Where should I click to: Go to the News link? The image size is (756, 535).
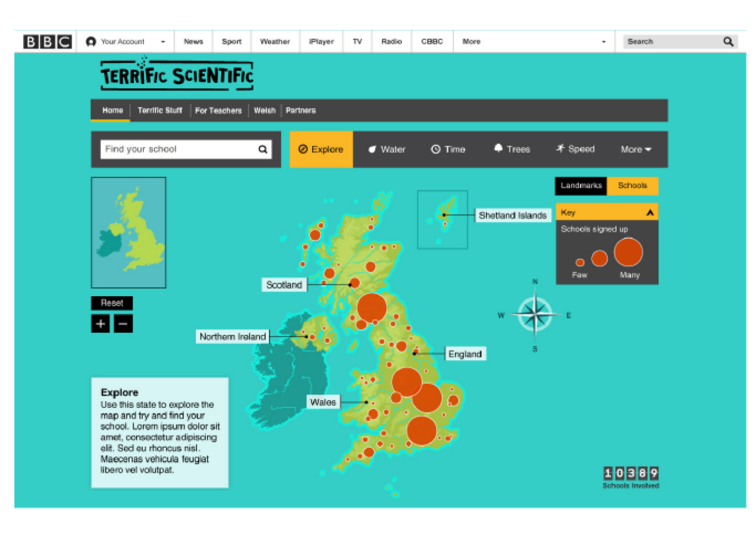pos(193,42)
